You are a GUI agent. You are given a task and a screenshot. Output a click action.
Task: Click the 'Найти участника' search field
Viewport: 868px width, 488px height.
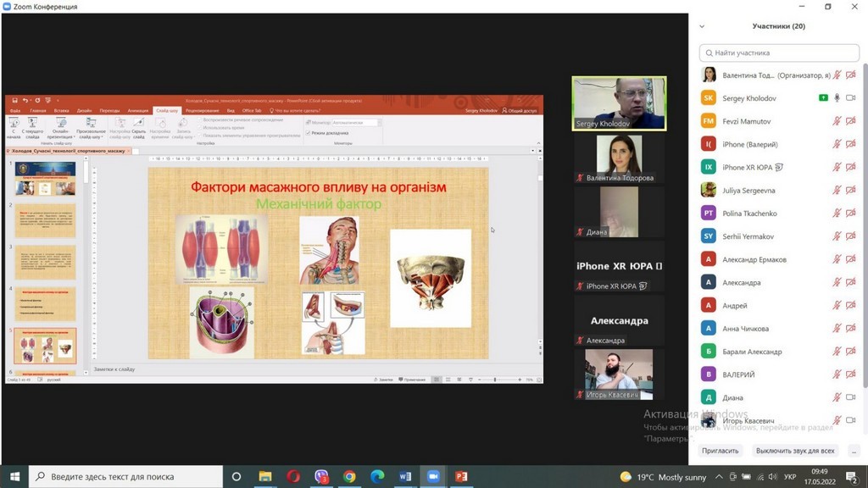pos(778,53)
